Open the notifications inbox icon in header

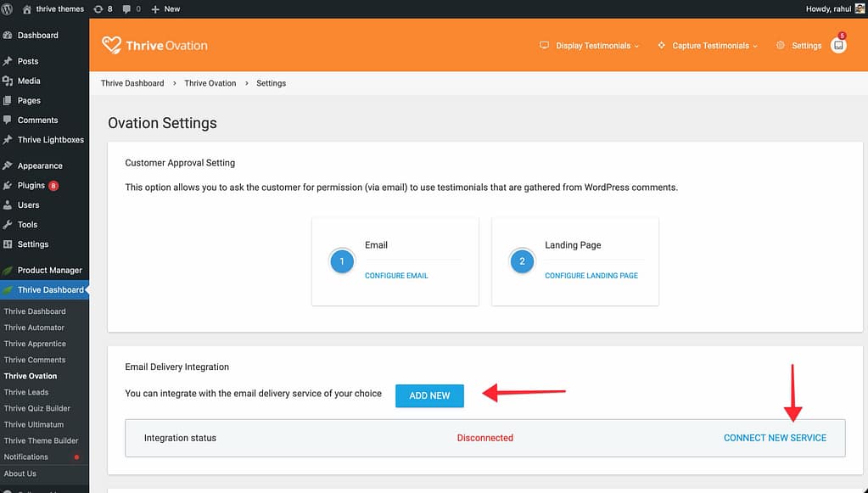tap(838, 46)
